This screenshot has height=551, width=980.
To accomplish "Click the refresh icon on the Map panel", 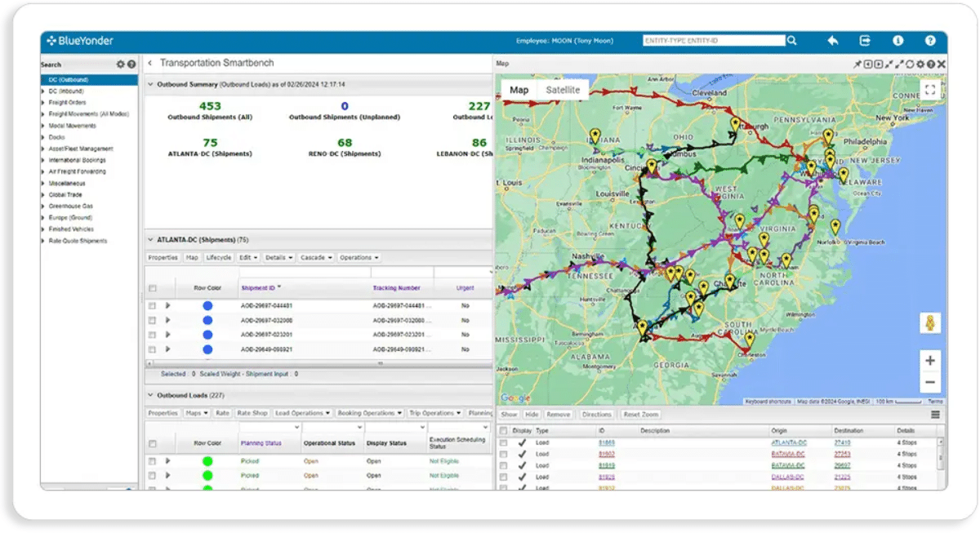I will 909,63.
